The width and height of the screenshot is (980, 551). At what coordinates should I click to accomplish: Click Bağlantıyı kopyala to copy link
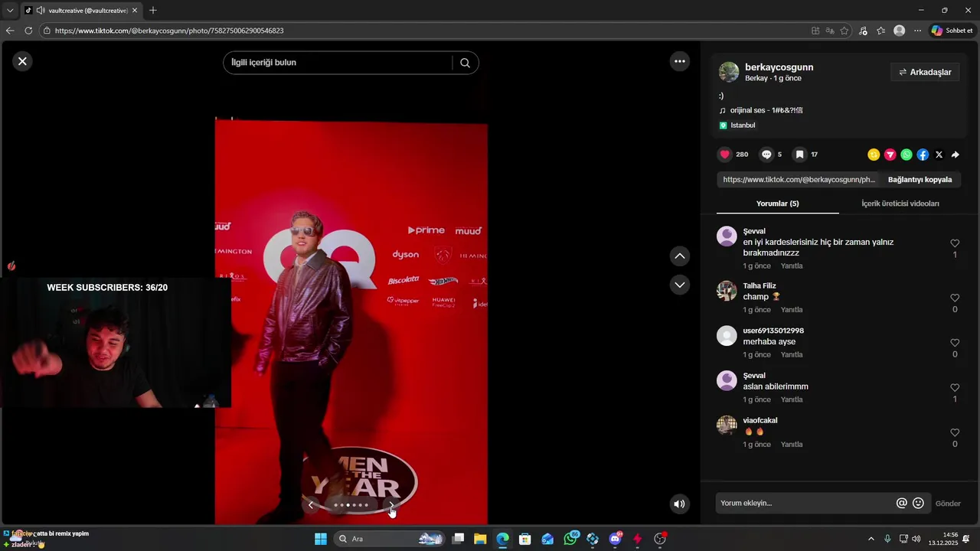[920, 180]
